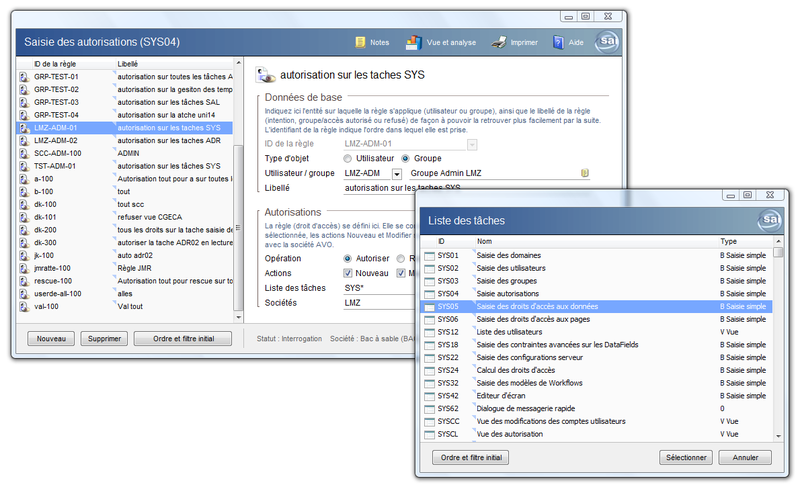Click the task icon for SYS01

429,255
